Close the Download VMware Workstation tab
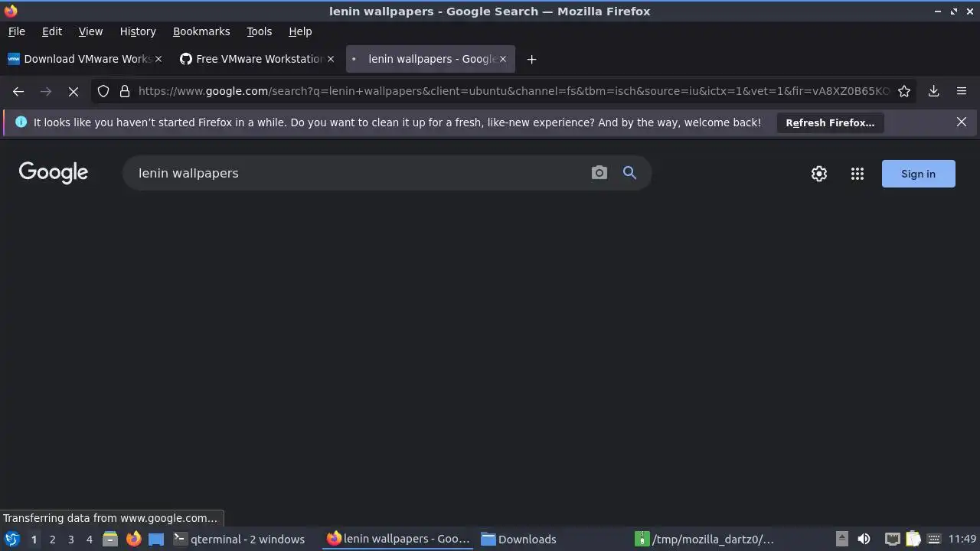The image size is (980, 551). [x=158, y=59]
